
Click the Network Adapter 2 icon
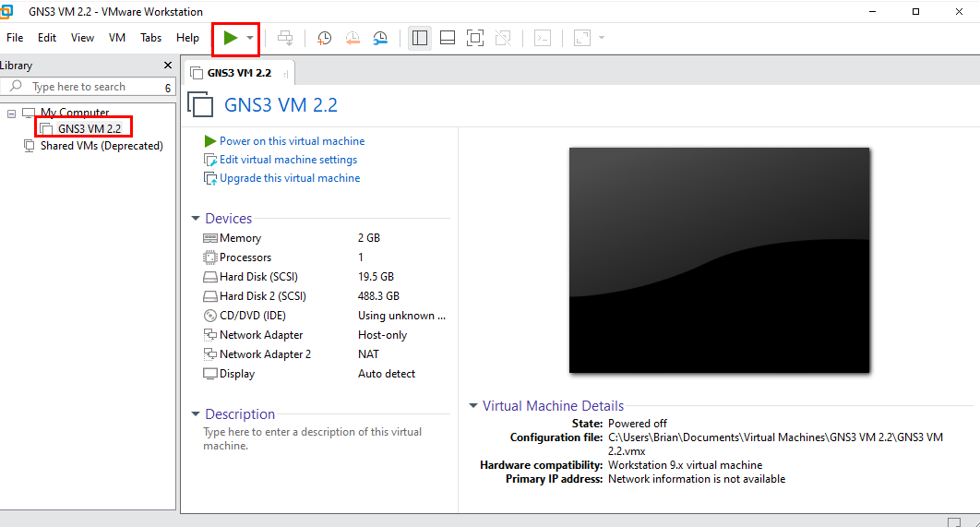point(210,354)
